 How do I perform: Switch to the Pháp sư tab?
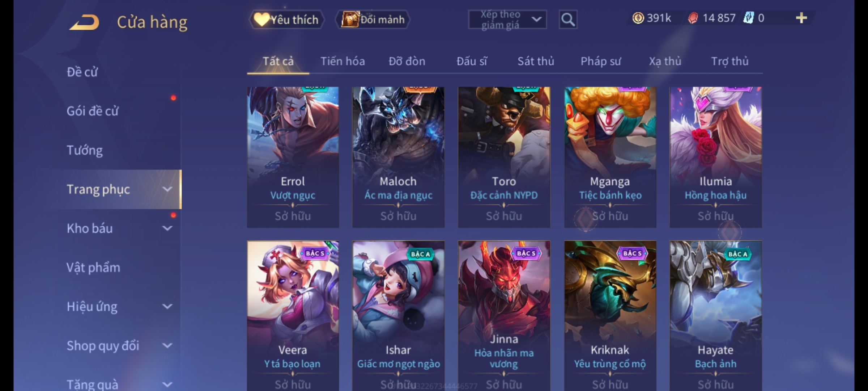tap(600, 61)
